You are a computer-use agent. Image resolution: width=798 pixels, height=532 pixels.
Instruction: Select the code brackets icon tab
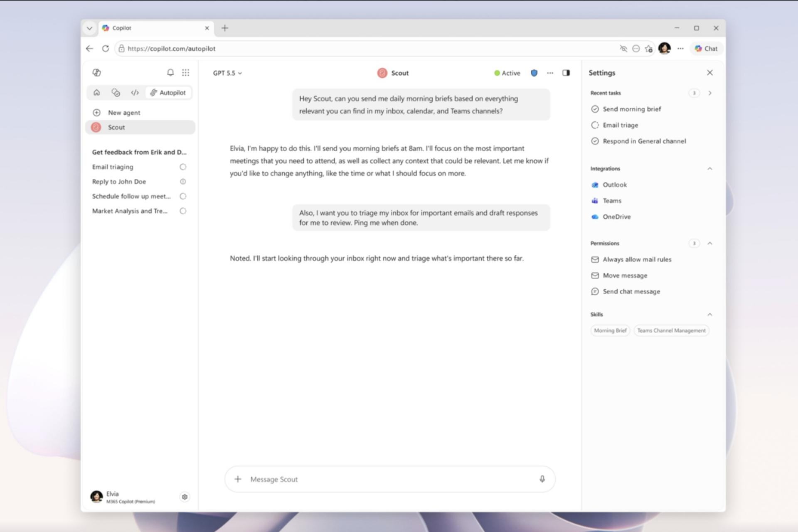click(135, 92)
